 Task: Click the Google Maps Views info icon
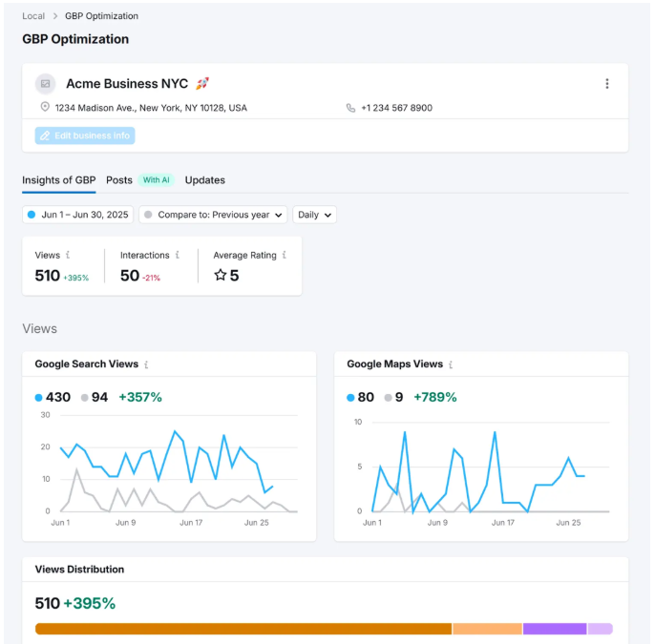tap(451, 364)
